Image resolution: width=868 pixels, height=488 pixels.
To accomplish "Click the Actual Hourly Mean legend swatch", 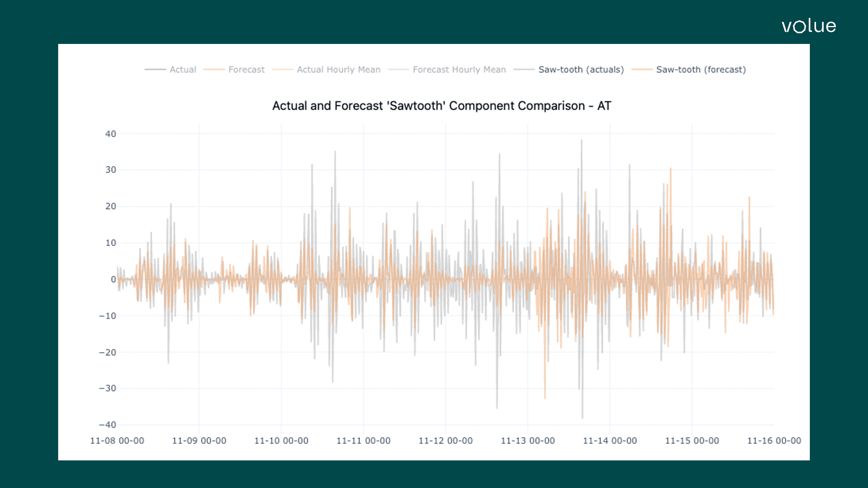I will click(x=282, y=70).
